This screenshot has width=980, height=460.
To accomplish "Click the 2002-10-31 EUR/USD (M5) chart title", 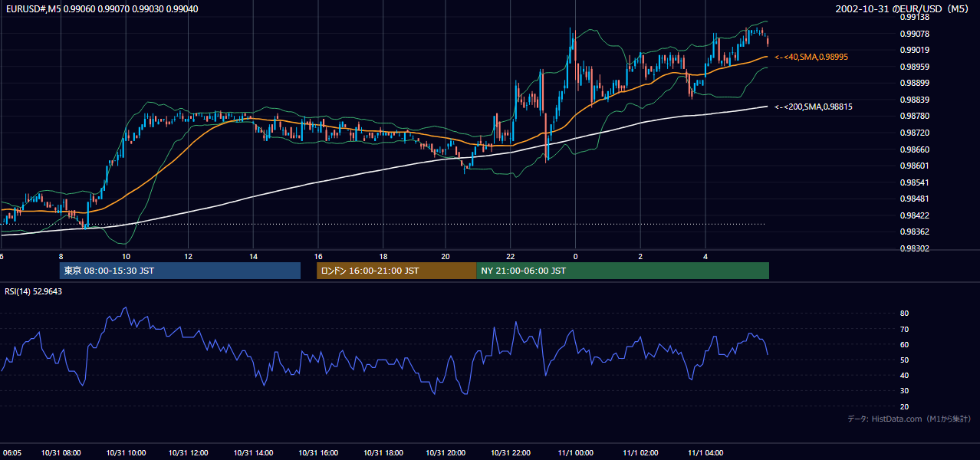I will pyautogui.click(x=903, y=9).
